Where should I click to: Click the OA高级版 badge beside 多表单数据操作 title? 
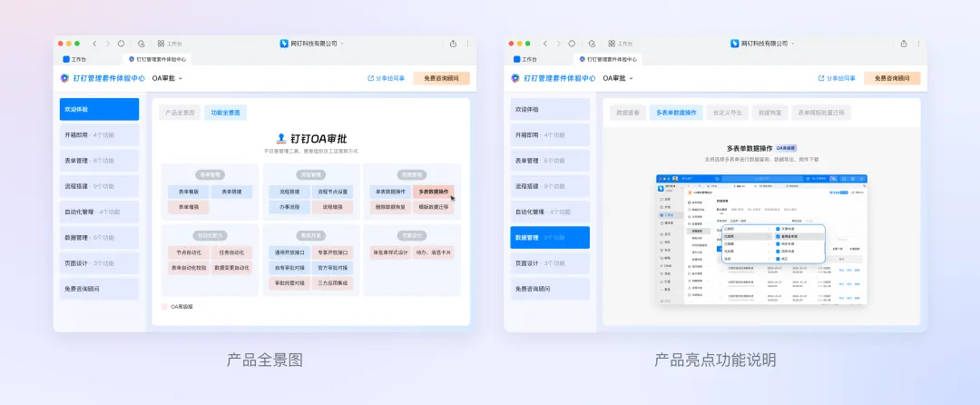tap(786, 148)
